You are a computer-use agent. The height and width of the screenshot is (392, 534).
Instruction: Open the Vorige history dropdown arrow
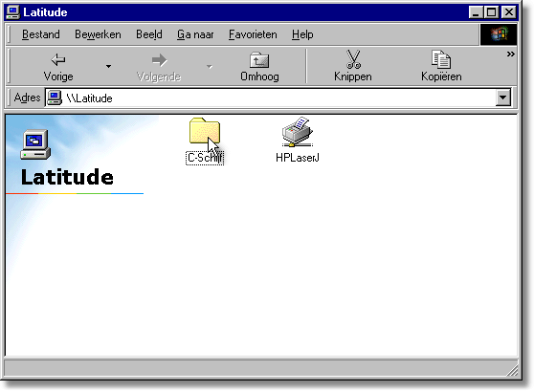tap(109, 66)
